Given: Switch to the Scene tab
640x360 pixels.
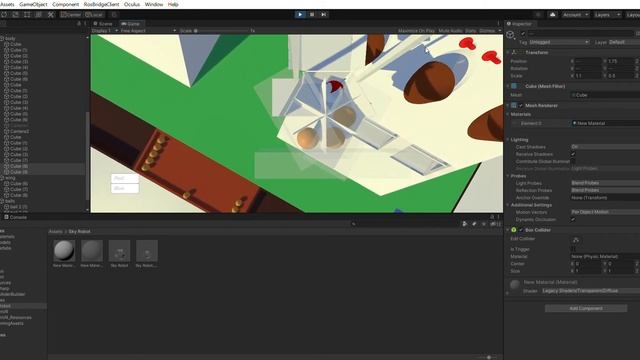Looking at the screenshot, I should [x=103, y=24].
